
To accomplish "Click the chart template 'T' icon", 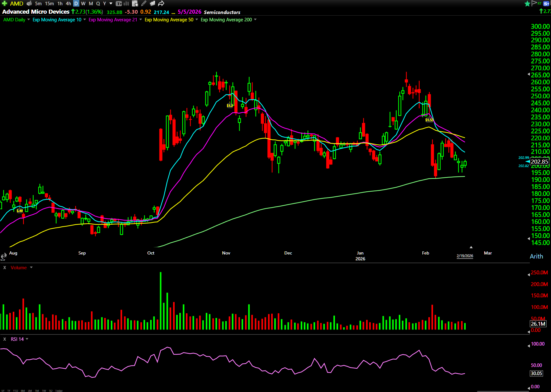I will point(119,4).
